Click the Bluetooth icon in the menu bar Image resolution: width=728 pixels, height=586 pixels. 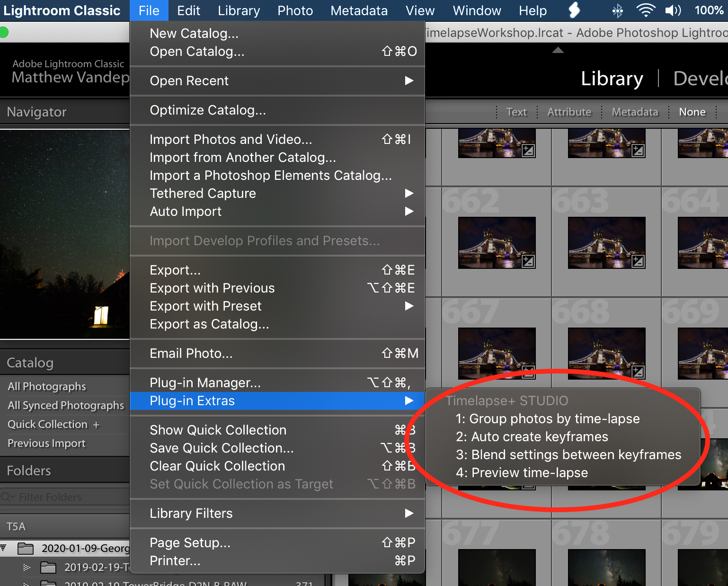pyautogui.click(x=617, y=10)
